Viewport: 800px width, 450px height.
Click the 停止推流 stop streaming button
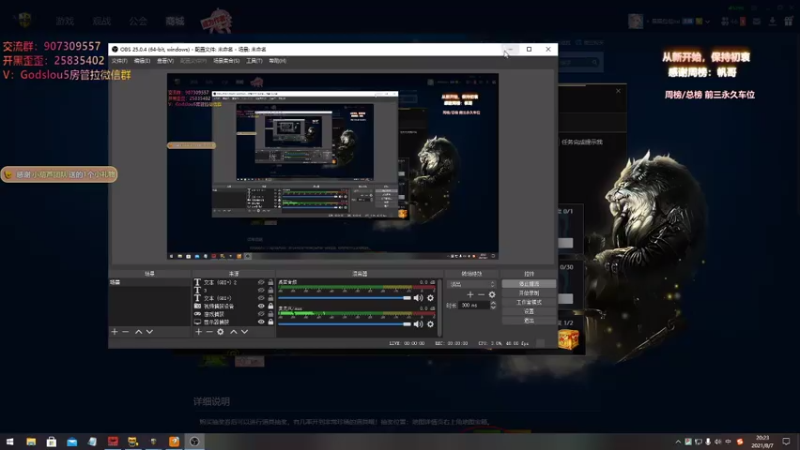click(x=529, y=284)
